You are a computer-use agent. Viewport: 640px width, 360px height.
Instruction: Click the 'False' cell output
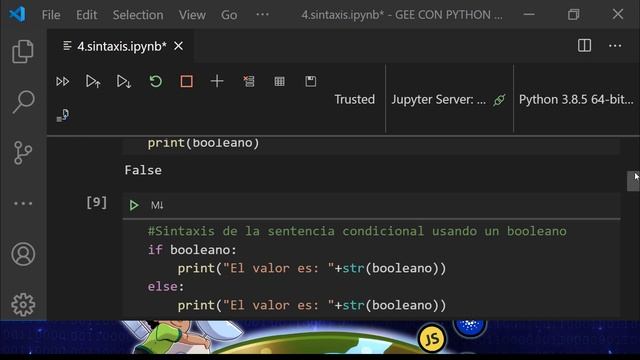coord(143,170)
